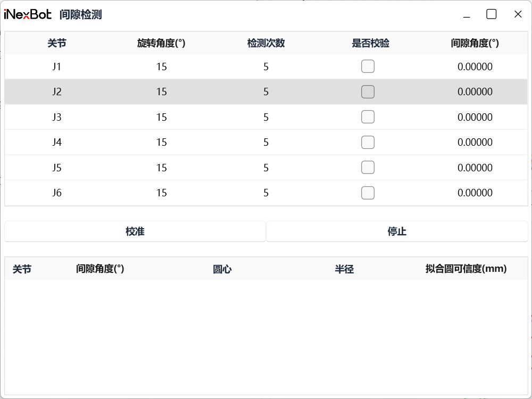The image size is (532, 399).
Task: Edit J5 detection count value 5
Action: [266, 168]
